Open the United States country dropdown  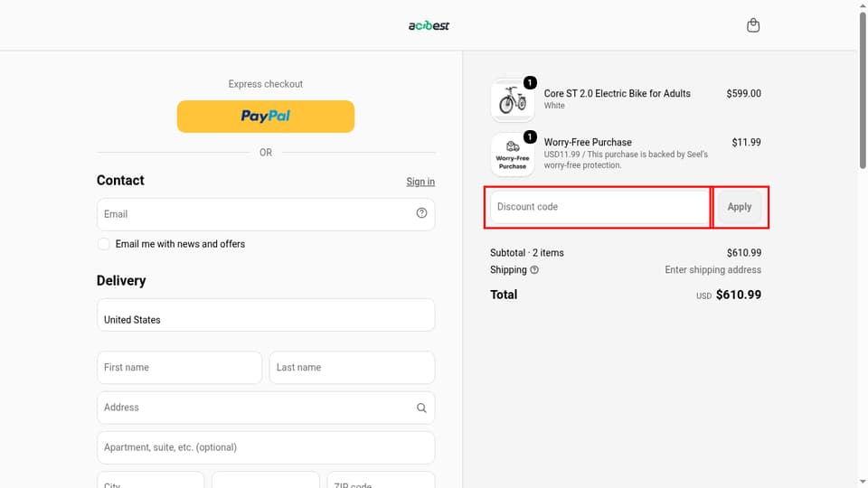click(266, 314)
